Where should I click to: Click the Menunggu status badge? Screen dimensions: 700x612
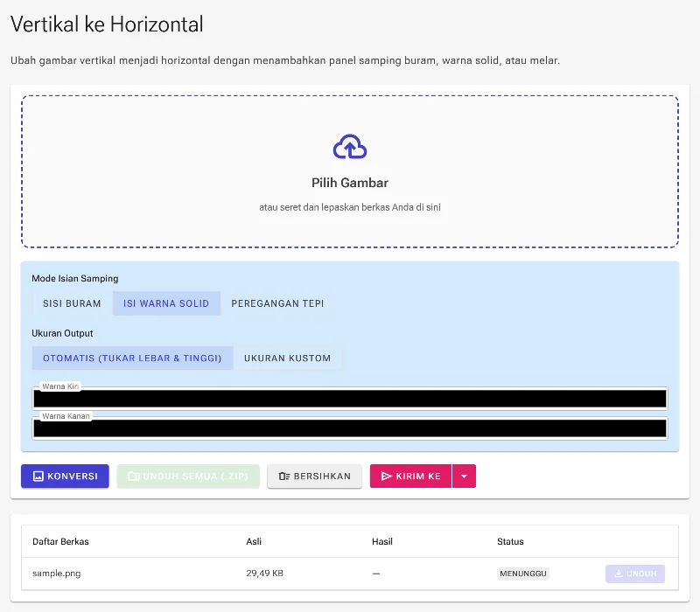tap(523, 574)
